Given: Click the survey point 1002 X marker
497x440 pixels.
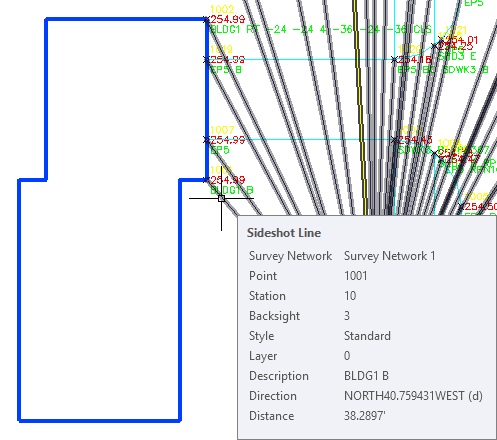Looking at the screenshot, I should [x=207, y=19].
